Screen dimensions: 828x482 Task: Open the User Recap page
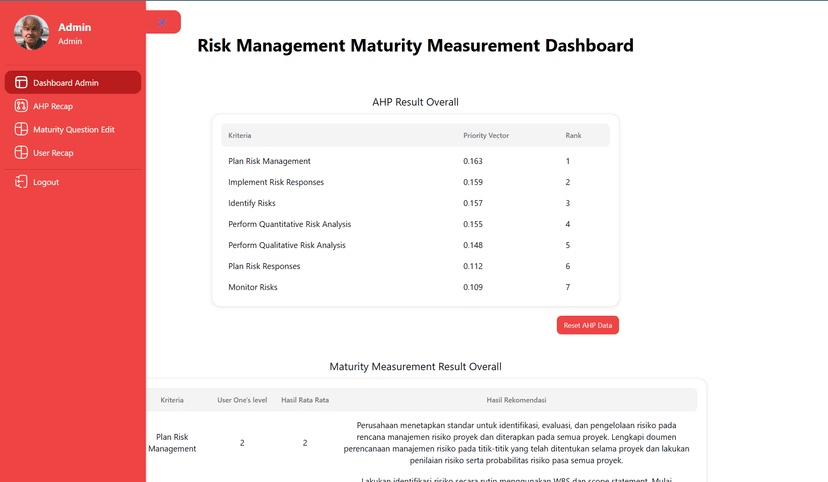point(53,153)
